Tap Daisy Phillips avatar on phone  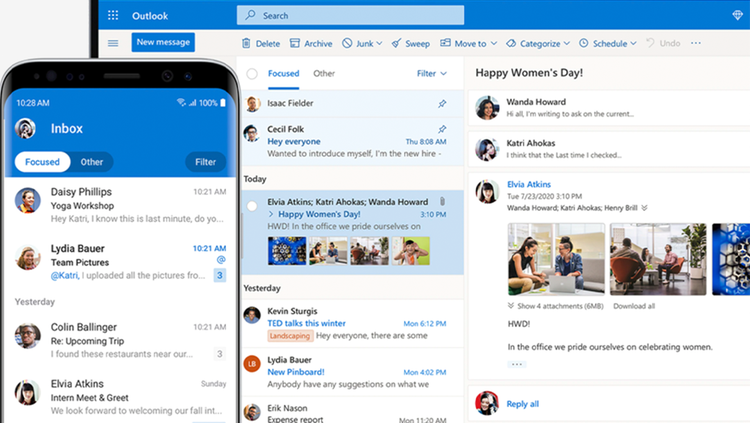coord(28,200)
